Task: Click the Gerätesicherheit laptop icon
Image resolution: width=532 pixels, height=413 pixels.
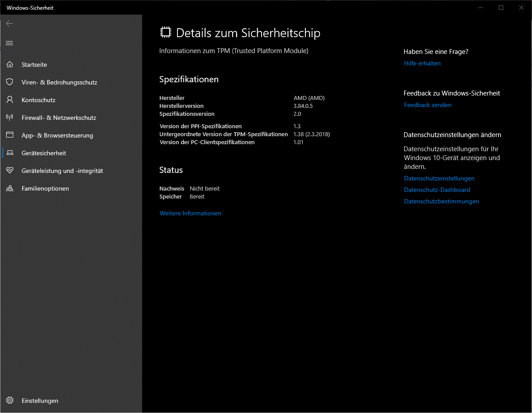Action: point(10,153)
